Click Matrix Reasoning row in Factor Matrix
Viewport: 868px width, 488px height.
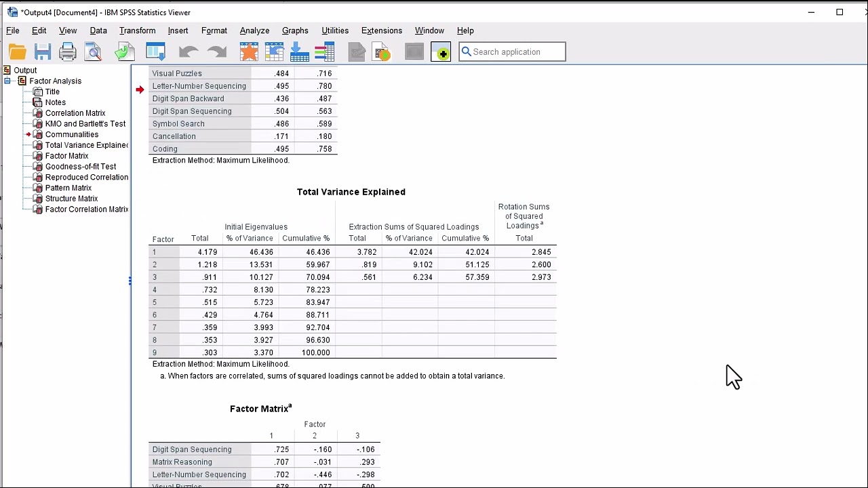point(182,462)
